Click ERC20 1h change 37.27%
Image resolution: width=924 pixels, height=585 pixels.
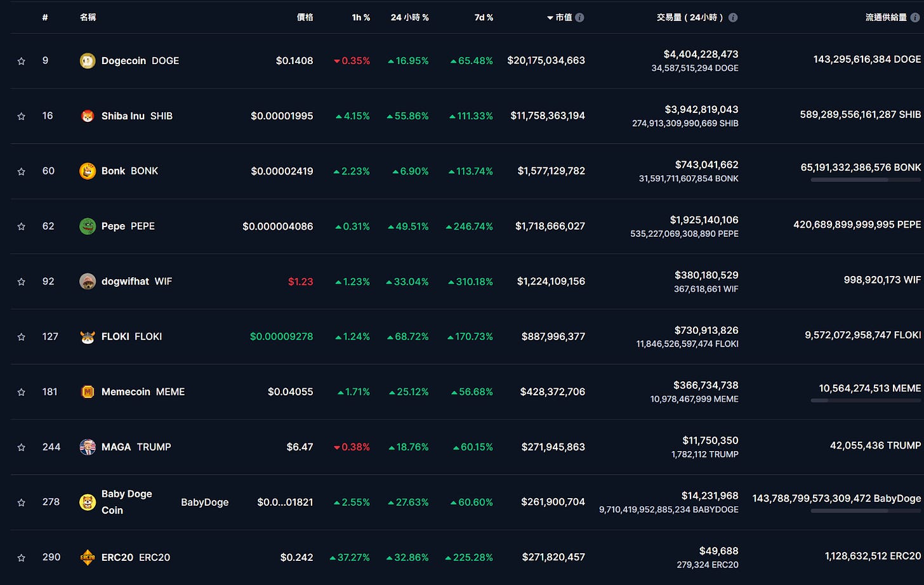[x=350, y=558]
